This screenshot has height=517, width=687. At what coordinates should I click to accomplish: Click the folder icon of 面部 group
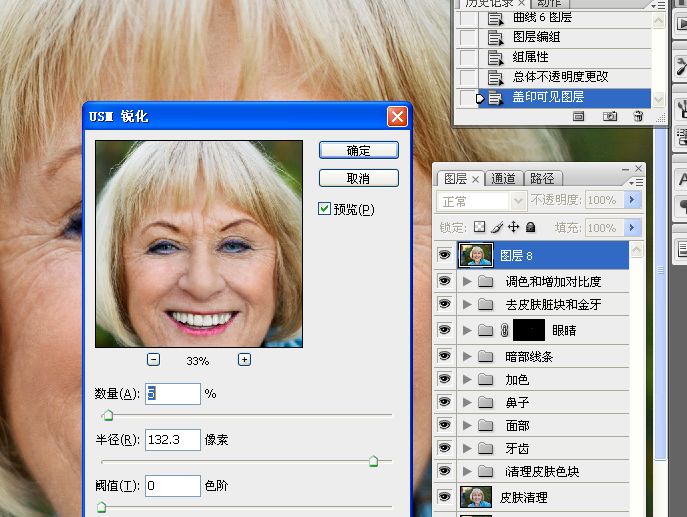485,425
